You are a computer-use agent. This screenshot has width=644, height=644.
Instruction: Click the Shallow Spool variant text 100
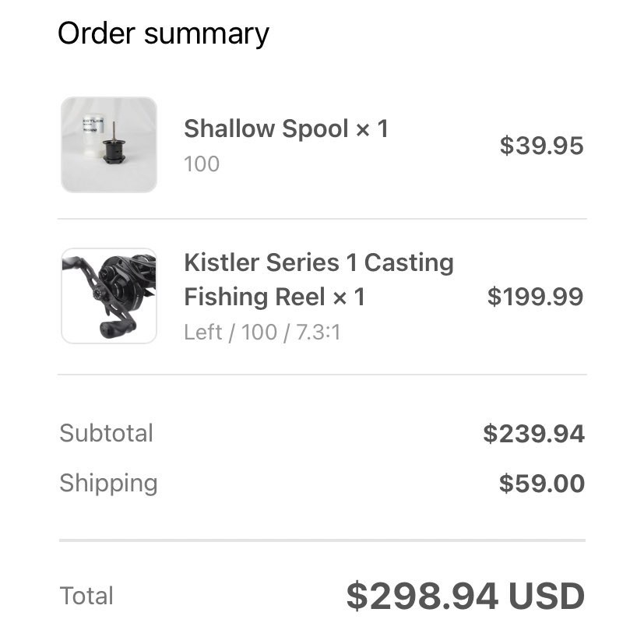click(202, 164)
